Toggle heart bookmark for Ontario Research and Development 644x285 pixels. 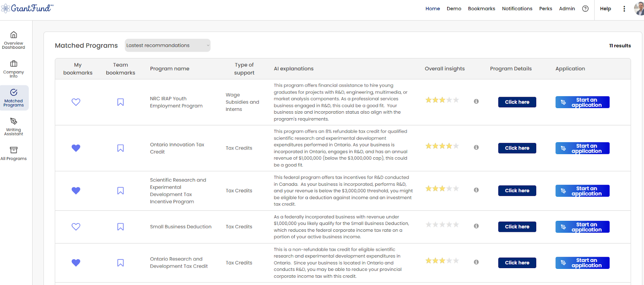point(76,263)
